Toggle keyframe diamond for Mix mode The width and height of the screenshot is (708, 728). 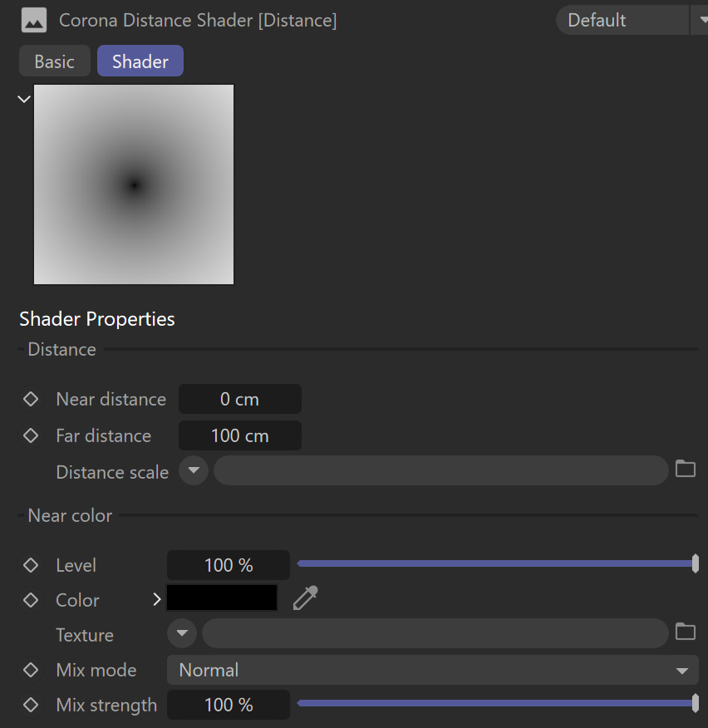point(31,670)
